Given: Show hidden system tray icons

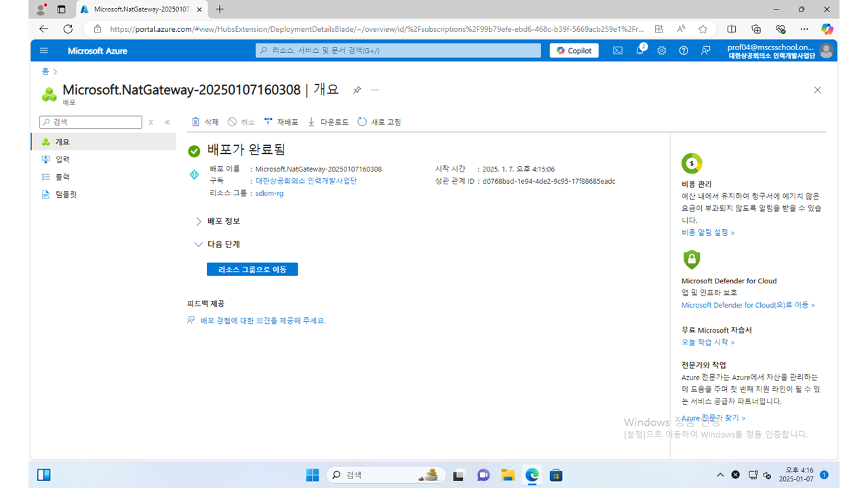Looking at the screenshot, I should tap(720, 475).
